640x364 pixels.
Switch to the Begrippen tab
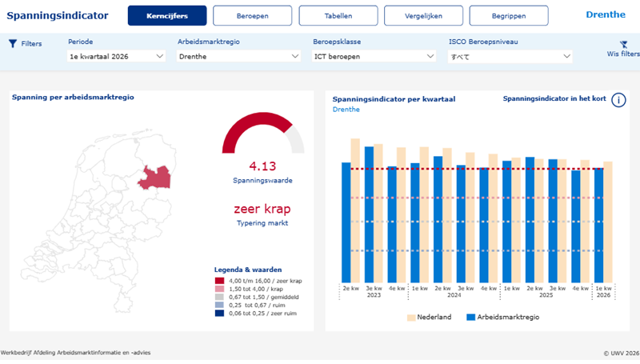click(x=509, y=15)
